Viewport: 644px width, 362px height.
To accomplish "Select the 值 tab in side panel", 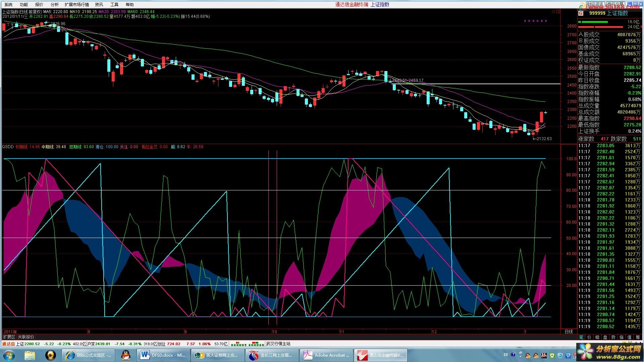I will (629, 337).
